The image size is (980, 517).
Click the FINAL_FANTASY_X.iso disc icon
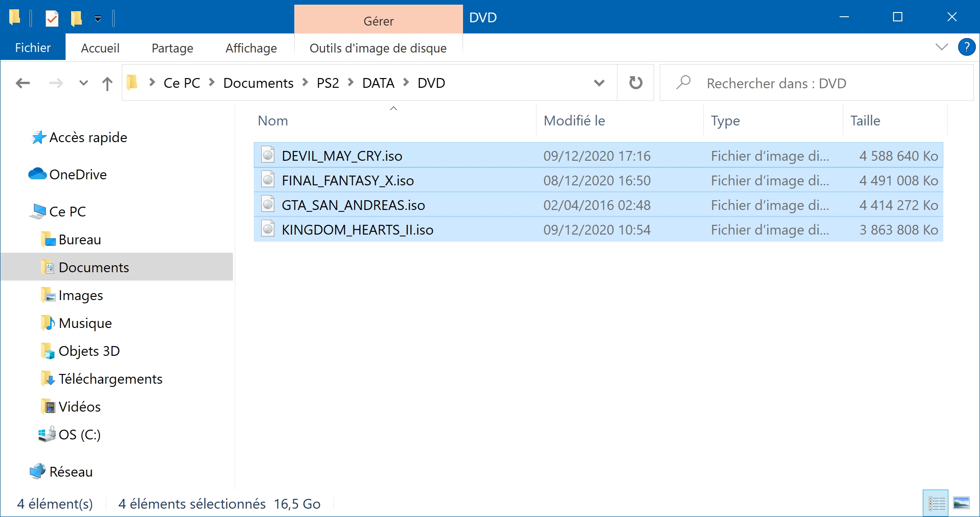[268, 179]
